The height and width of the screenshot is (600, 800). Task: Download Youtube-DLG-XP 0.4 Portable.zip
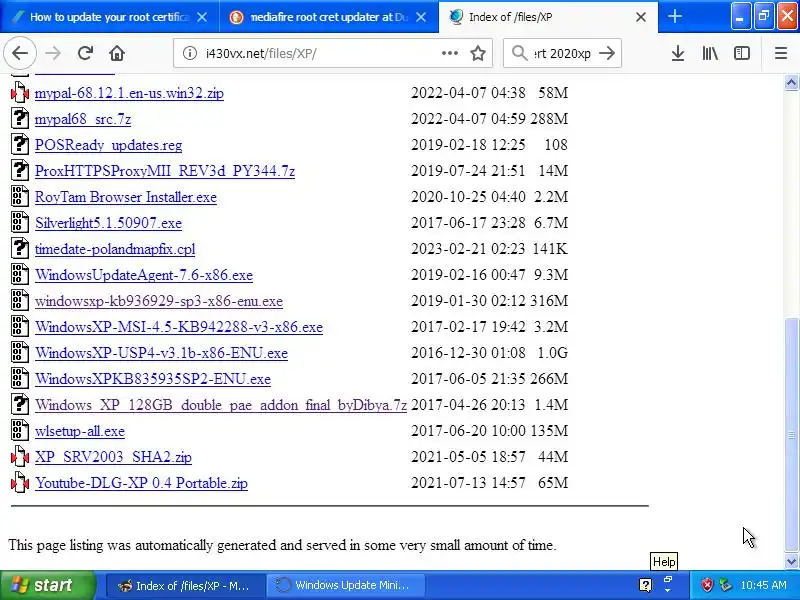click(141, 483)
